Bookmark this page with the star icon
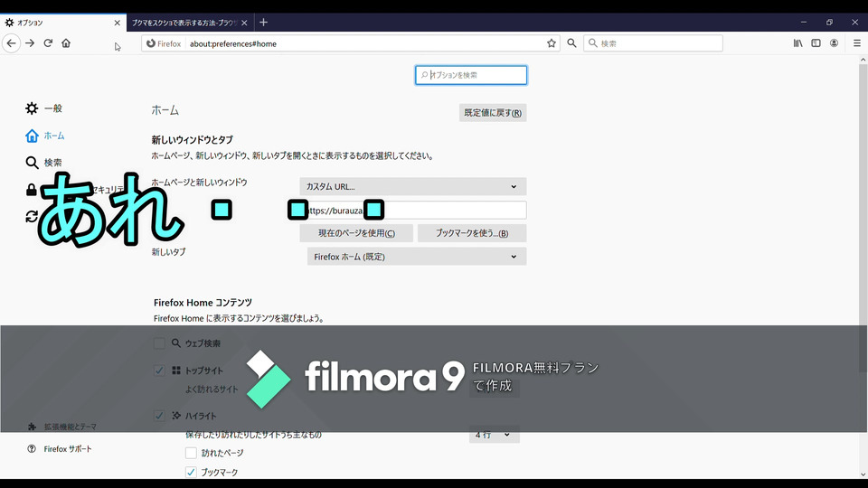Viewport: 868px width, 488px height. click(x=552, y=43)
